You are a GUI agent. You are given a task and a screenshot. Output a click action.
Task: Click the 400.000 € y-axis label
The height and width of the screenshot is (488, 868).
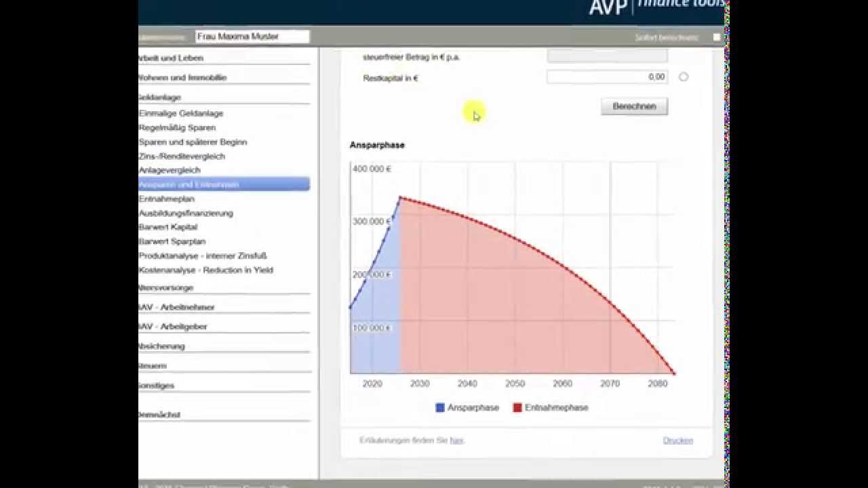(372, 169)
